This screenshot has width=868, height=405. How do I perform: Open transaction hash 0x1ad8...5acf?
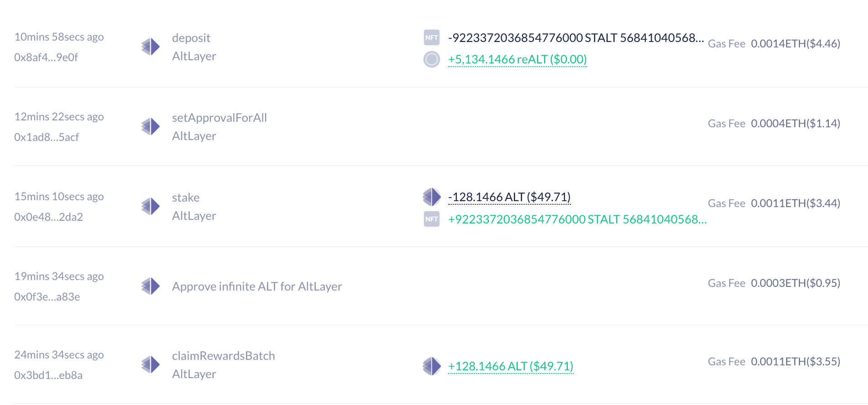(x=47, y=137)
